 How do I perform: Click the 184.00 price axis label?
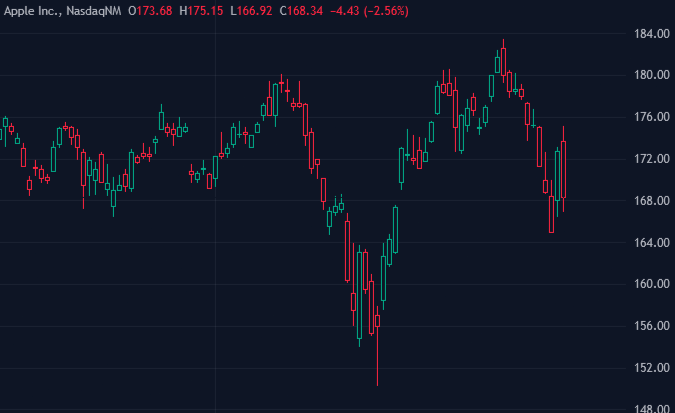click(652, 34)
